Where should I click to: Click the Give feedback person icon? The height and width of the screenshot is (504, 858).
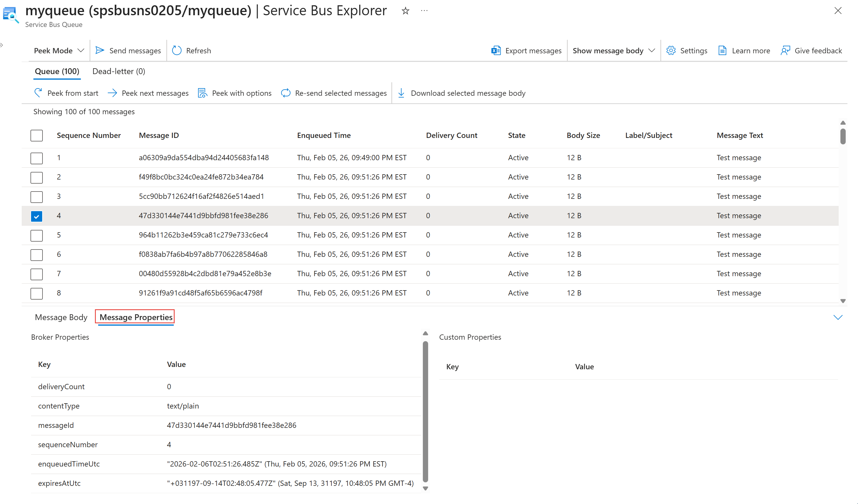(x=785, y=50)
